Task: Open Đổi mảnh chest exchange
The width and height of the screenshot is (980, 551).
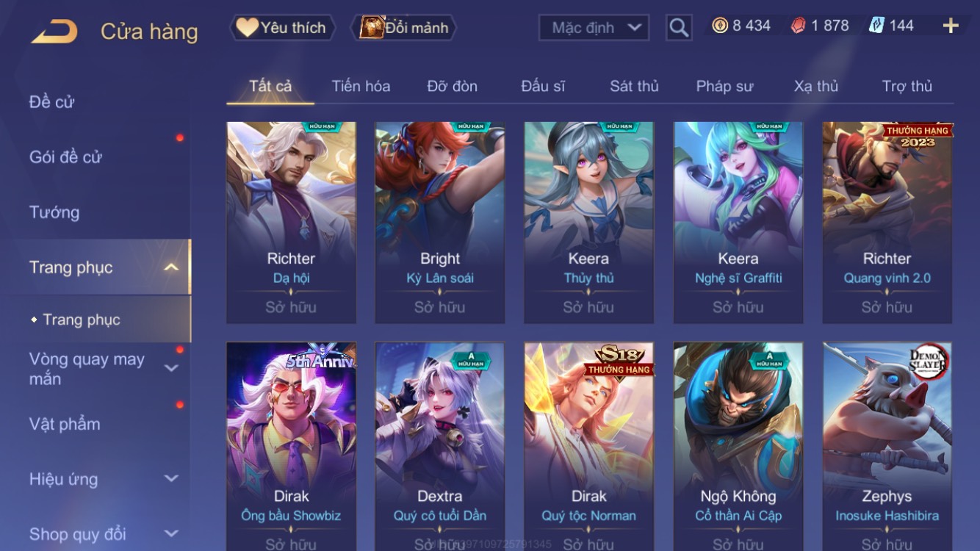Action: click(x=405, y=28)
